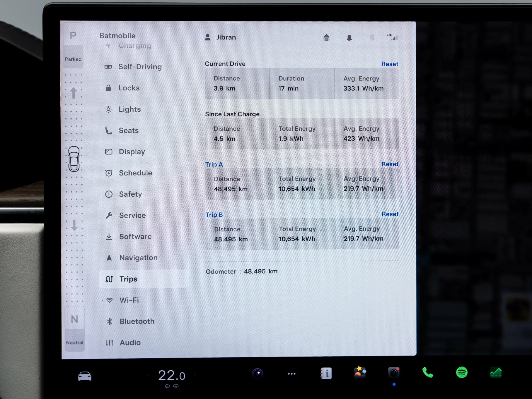Decrease cabin temperature with left arrow
532x399 pixels.
(x=149, y=375)
